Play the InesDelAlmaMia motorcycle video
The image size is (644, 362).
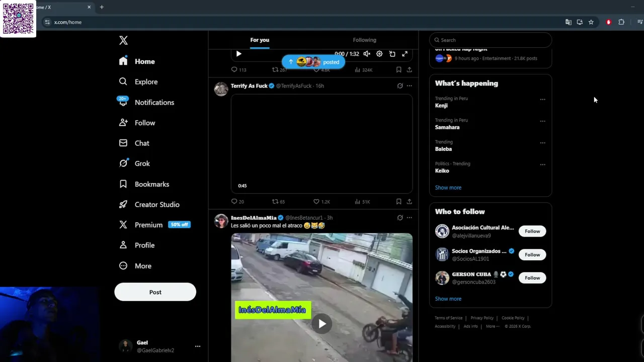pyautogui.click(x=322, y=324)
